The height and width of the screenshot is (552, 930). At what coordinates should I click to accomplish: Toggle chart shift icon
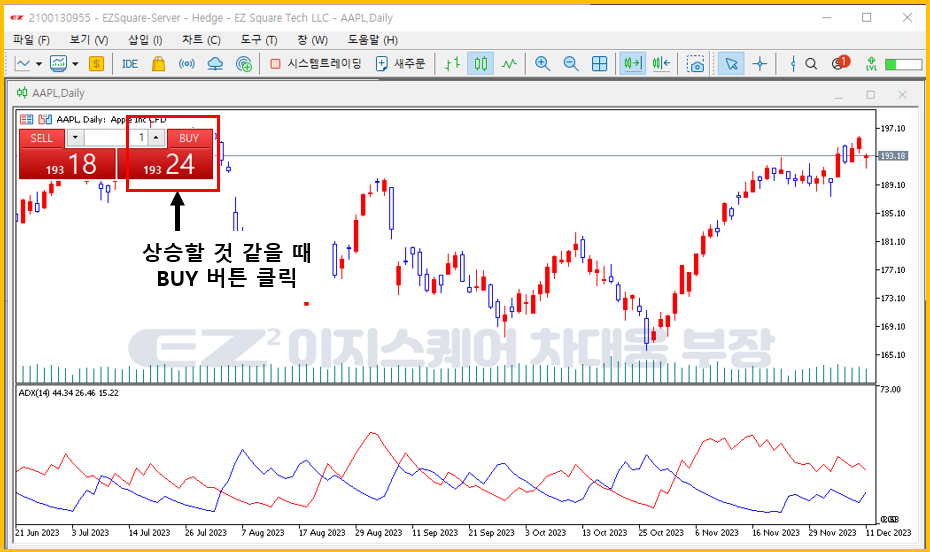point(661,63)
